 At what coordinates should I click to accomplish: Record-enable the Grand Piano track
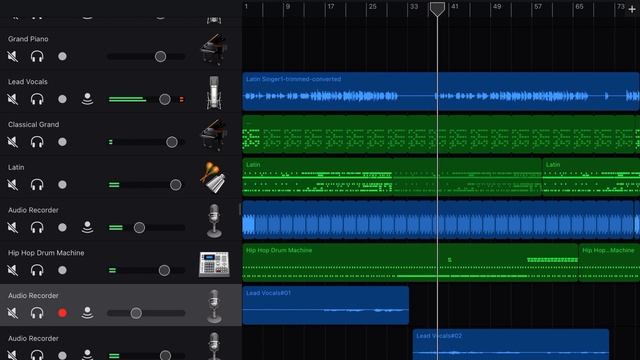tap(62, 56)
